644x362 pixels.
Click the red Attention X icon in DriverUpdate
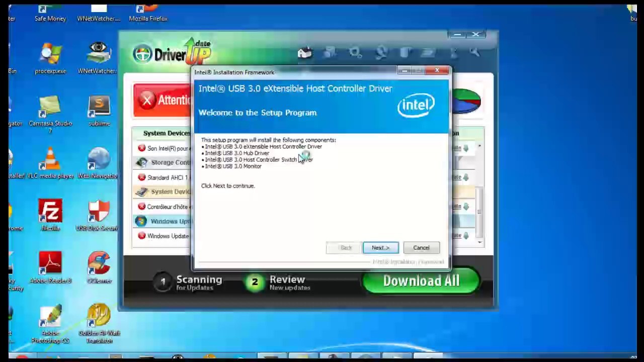[147, 100]
